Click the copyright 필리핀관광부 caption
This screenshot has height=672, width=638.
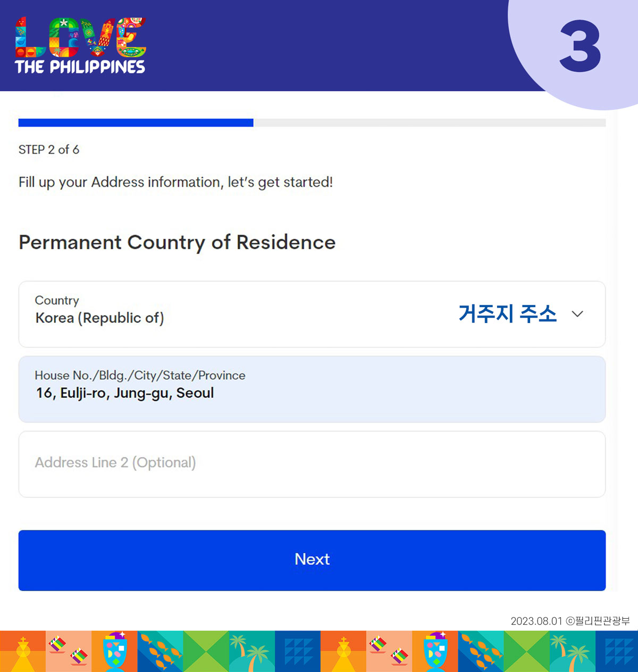570,621
